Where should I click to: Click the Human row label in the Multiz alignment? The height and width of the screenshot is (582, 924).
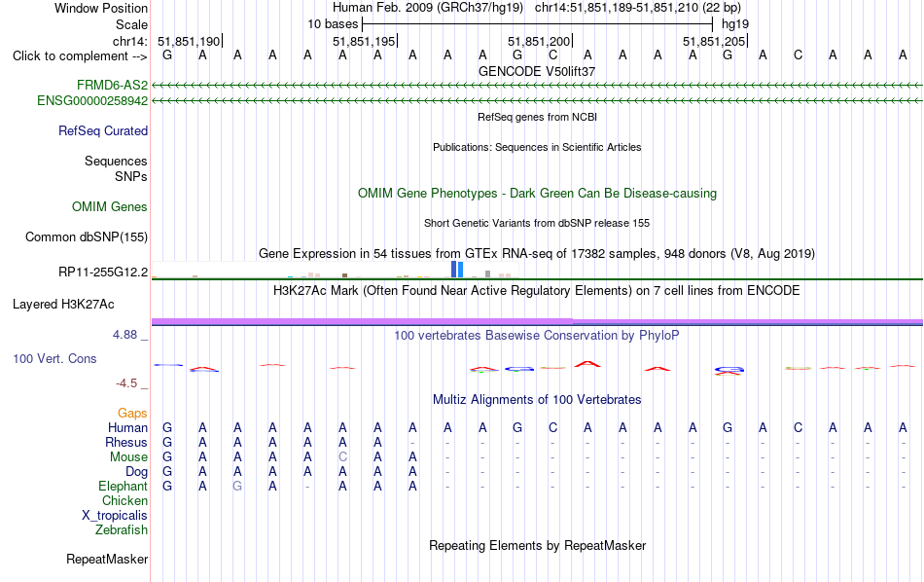[127, 427]
